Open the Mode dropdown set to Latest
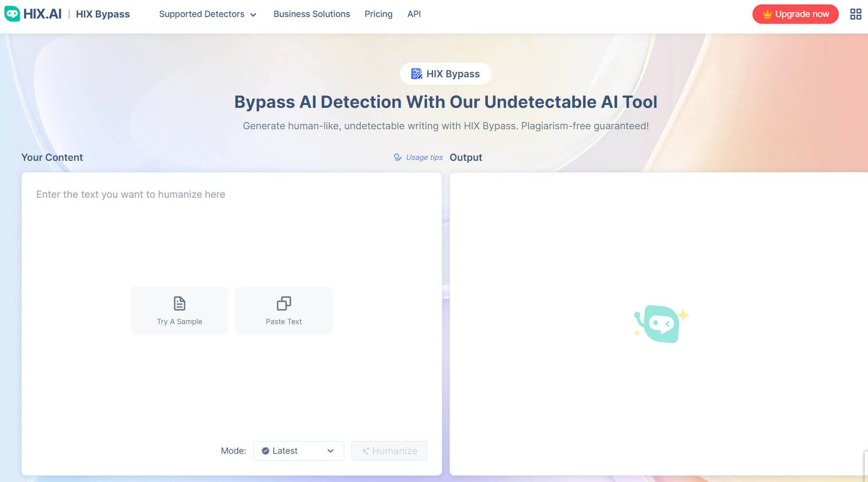868x482 pixels. tap(299, 451)
